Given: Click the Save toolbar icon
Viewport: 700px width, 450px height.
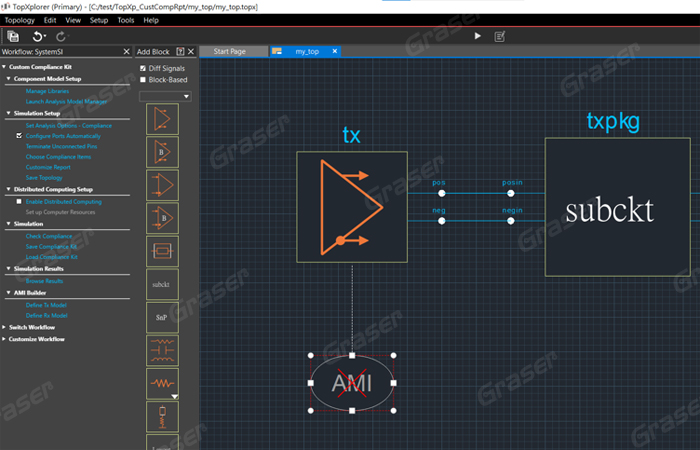Looking at the screenshot, I should 13,36.
